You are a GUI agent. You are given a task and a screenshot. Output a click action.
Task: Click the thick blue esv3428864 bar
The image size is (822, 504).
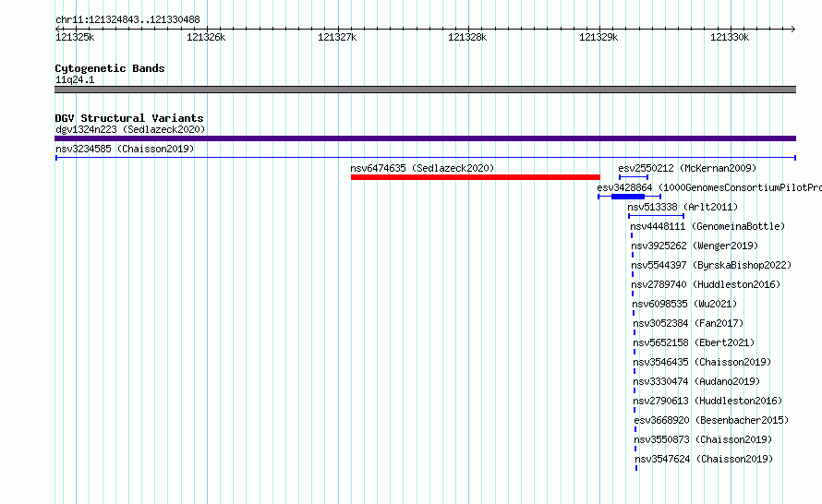tap(628, 197)
